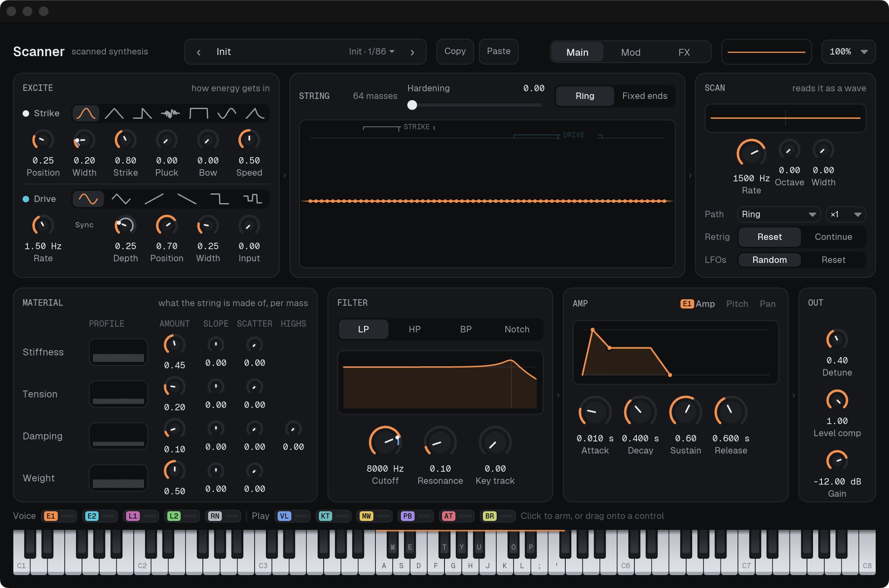The height and width of the screenshot is (588, 889).
Task: Arm the E1 envelope modulation source
Action: [x=59, y=516]
